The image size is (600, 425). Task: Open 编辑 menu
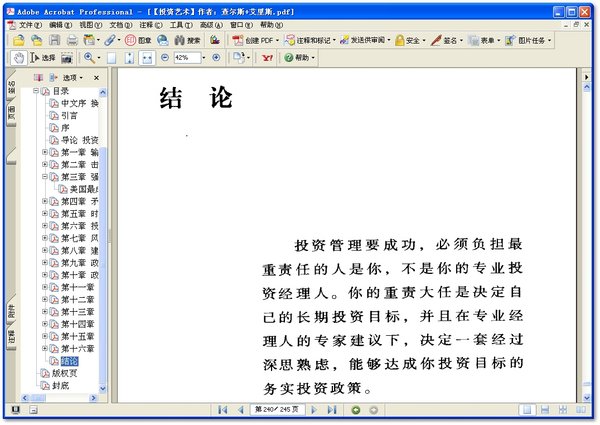click(x=60, y=25)
